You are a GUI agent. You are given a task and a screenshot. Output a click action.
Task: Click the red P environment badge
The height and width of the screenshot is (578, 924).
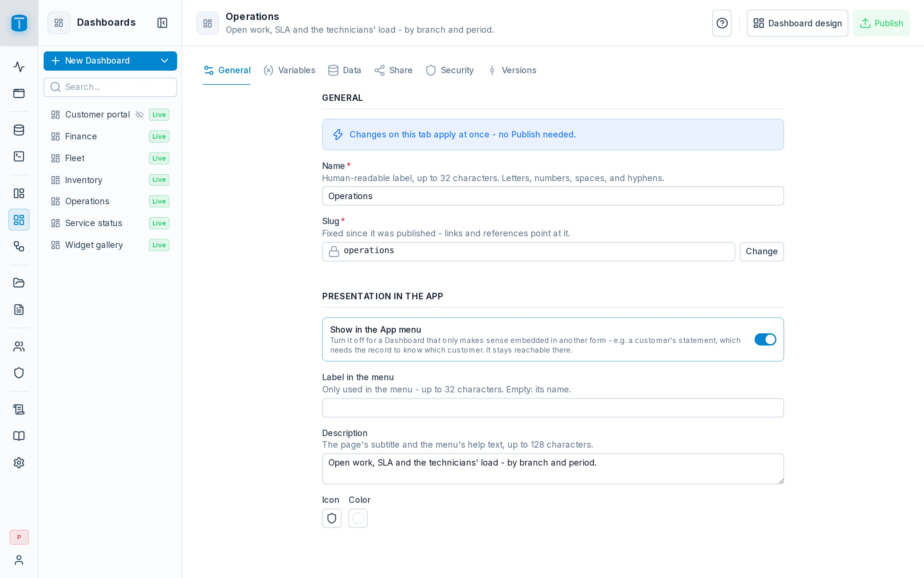pyautogui.click(x=19, y=537)
